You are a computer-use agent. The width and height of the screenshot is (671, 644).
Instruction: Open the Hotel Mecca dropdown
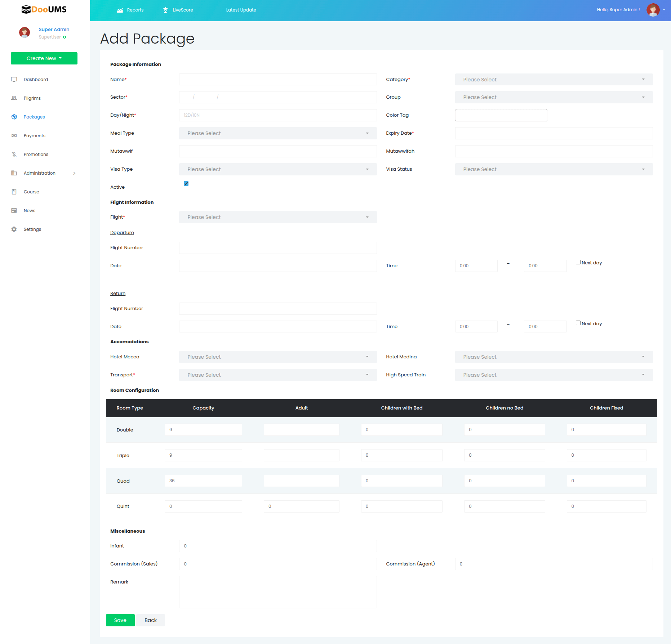pyautogui.click(x=278, y=357)
